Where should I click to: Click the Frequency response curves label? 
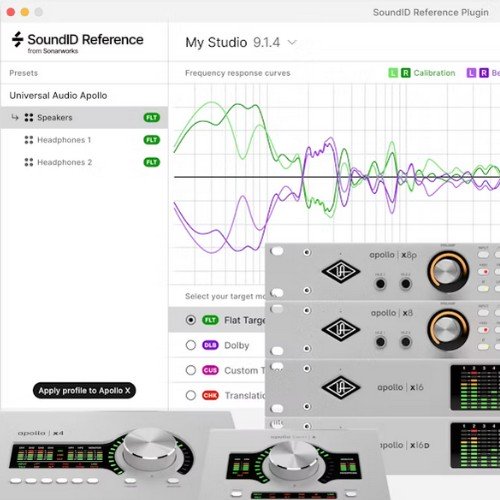coord(238,73)
